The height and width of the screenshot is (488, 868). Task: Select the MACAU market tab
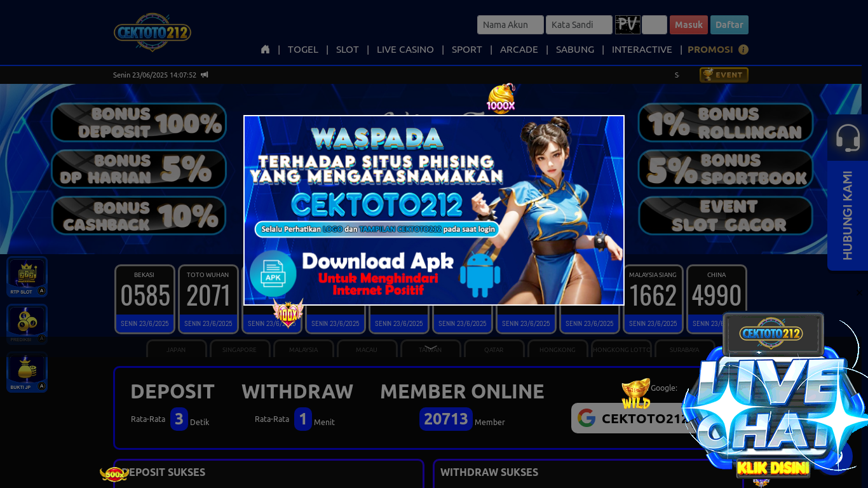367,349
